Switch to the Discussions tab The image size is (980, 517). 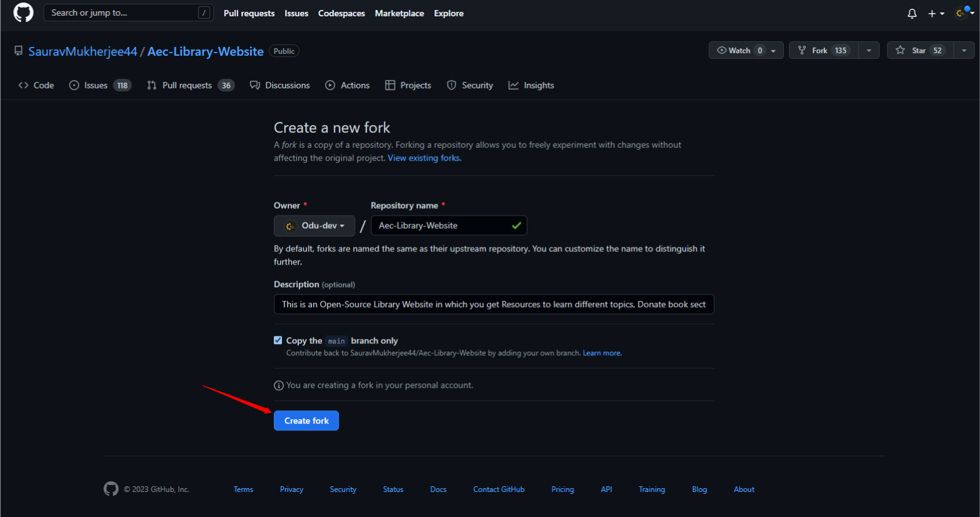click(279, 85)
